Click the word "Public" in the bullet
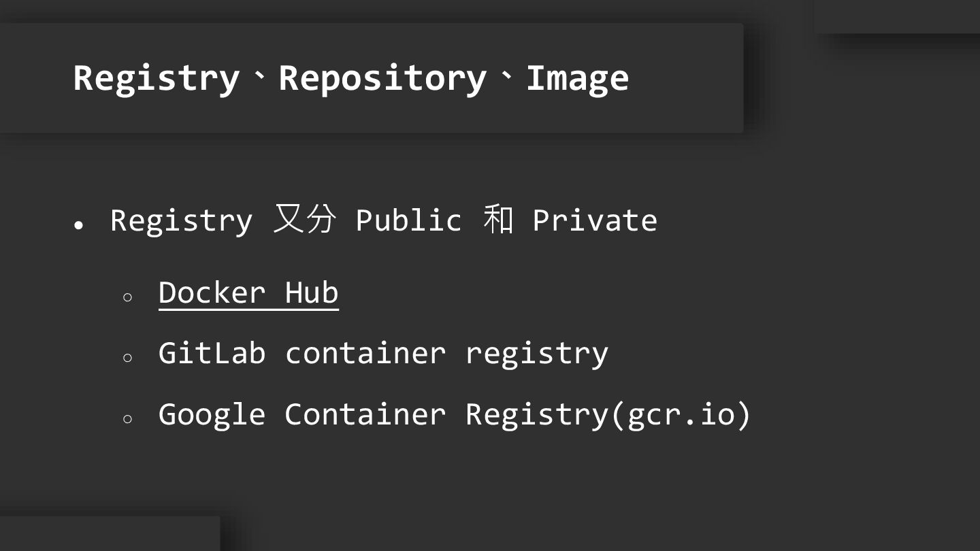 pos(408,220)
